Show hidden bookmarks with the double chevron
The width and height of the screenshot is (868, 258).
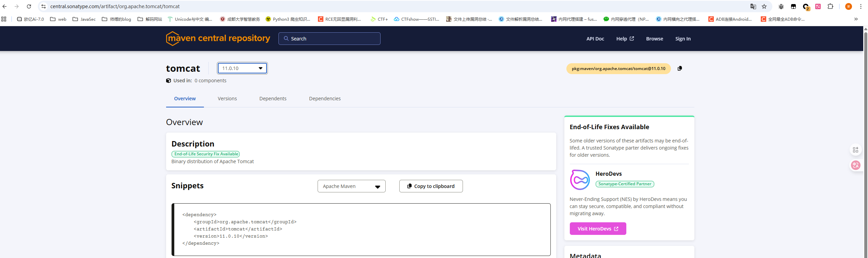[x=856, y=19]
